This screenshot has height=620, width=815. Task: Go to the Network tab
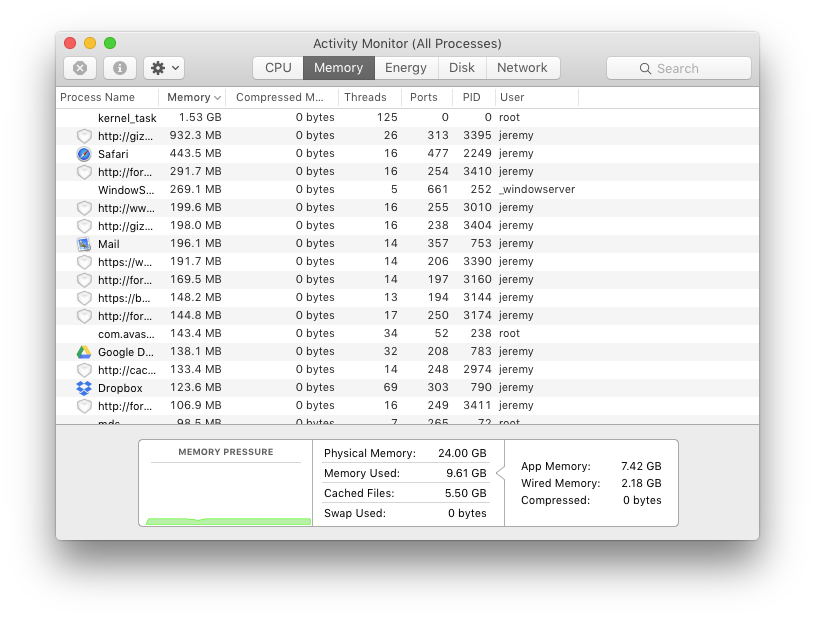(x=522, y=68)
